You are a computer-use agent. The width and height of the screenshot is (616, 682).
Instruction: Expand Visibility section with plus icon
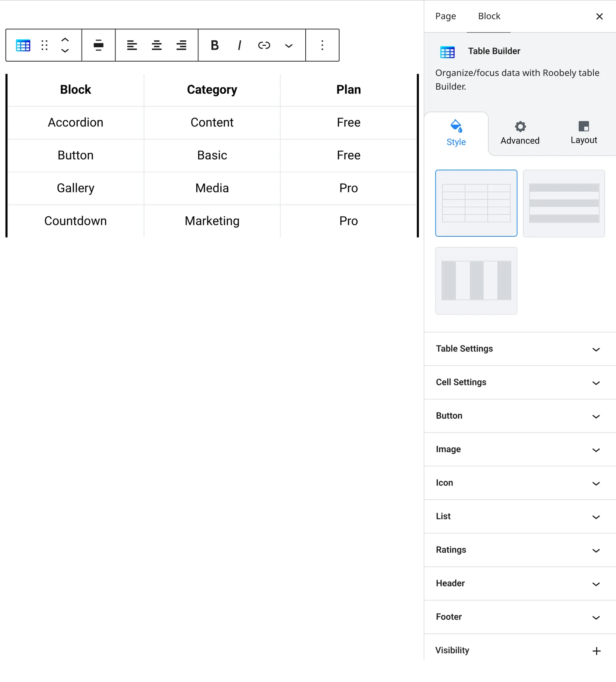click(x=596, y=651)
